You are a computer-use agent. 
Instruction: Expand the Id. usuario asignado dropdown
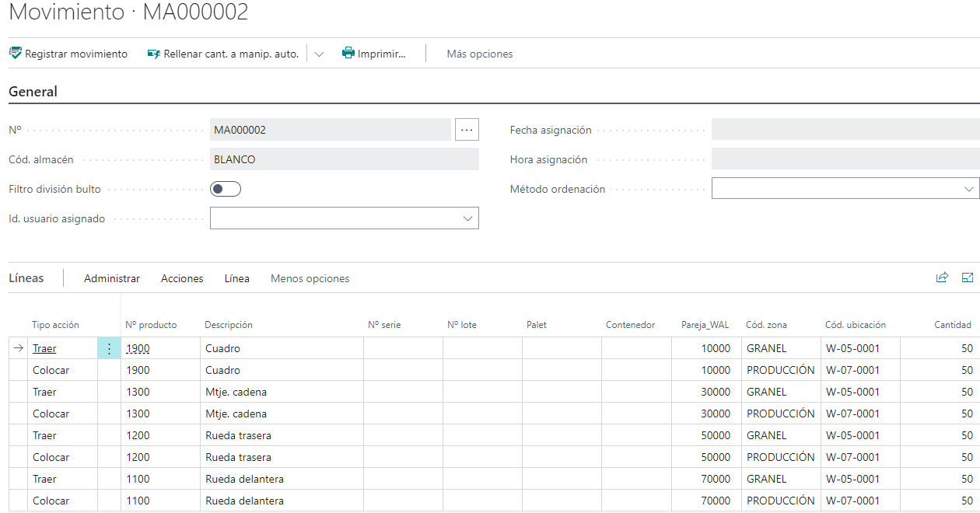(467, 218)
